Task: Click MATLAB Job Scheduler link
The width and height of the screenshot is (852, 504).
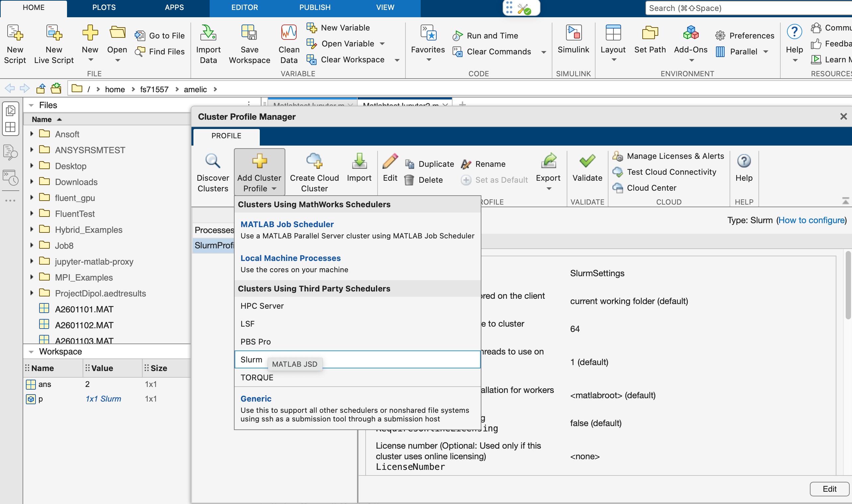Action: click(x=287, y=224)
